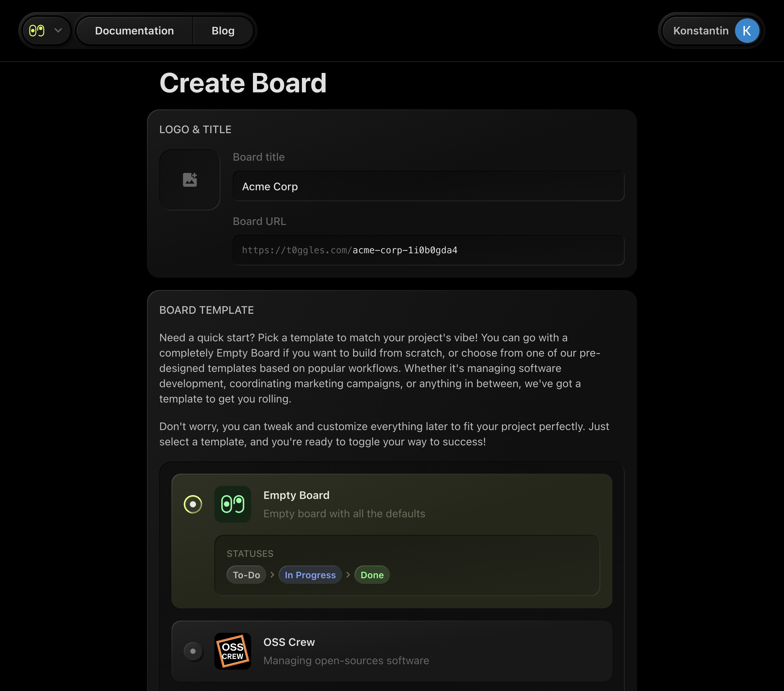Click the blue K avatar icon
Screen dimensions: 784x691
click(x=746, y=31)
